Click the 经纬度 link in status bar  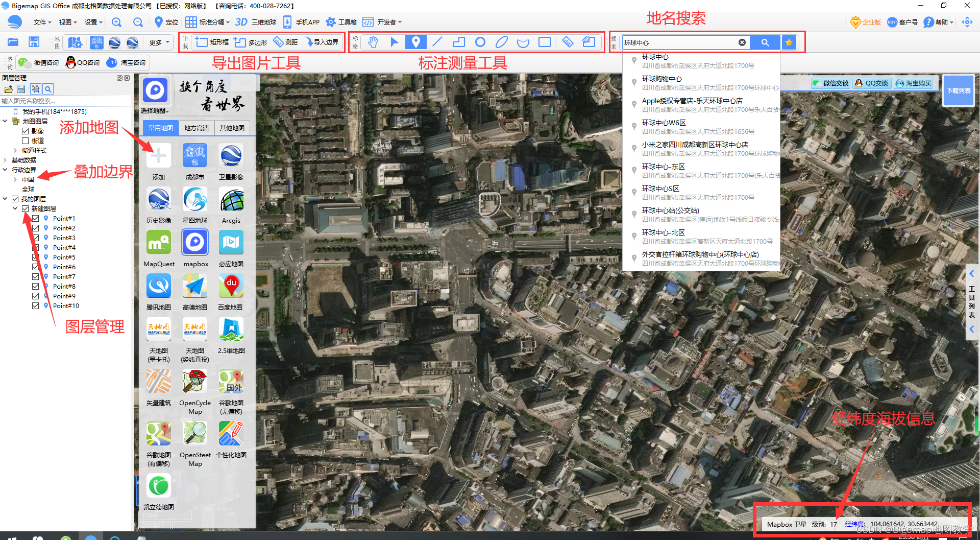coord(854,524)
